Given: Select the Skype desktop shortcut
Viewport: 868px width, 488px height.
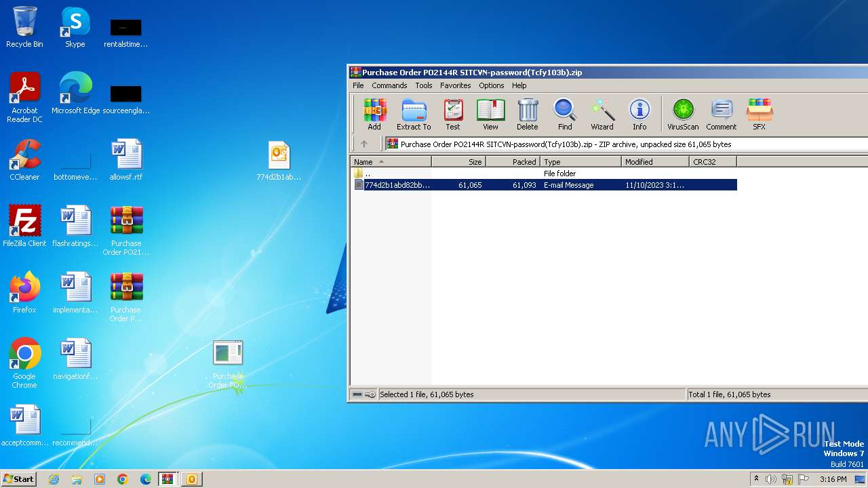Looking at the screenshot, I should [75, 27].
